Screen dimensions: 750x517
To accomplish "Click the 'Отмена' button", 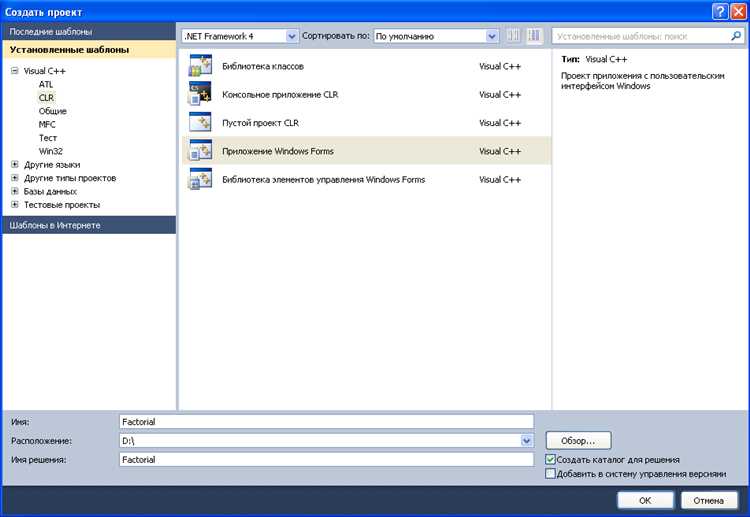I will click(x=709, y=500).
